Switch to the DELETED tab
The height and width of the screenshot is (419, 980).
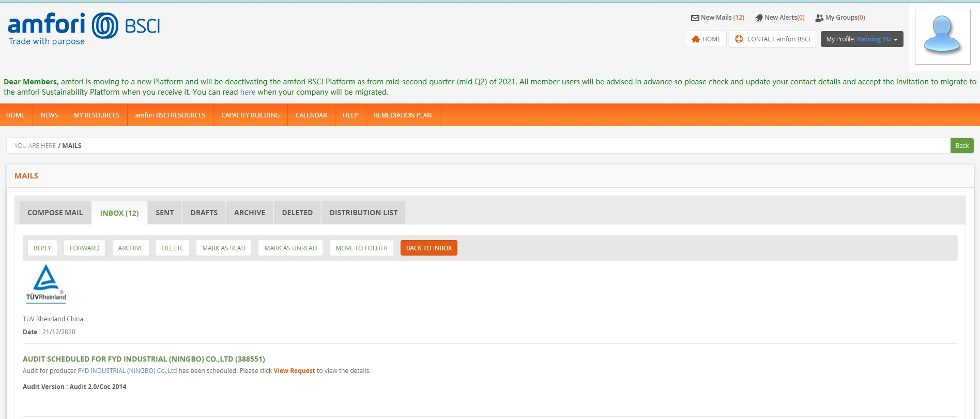click(x=297, y=213)
